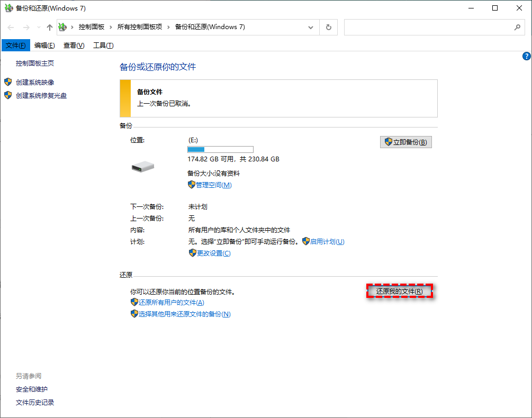Minimize the Backup and Restore window
The height and width of the screenshot is (418, 532).
471,8
